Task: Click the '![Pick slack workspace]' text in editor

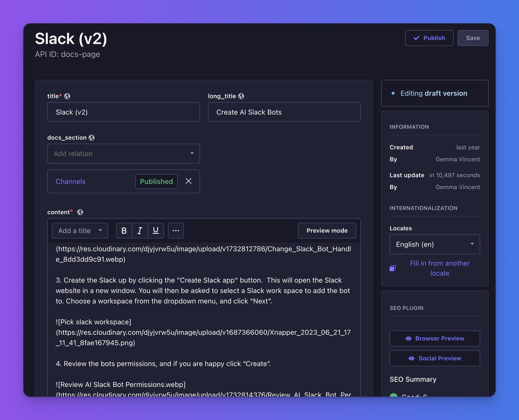Action: point(93,322)
